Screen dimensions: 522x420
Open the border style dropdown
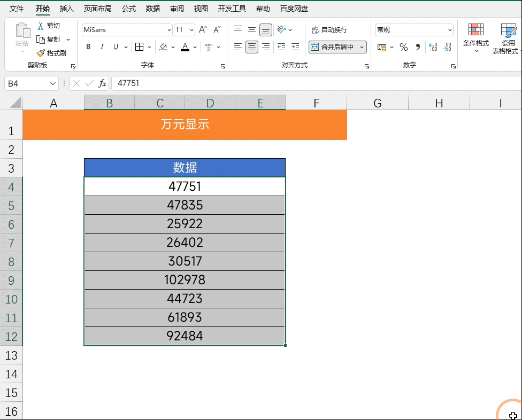pyautogui.click(x=148, y=47)
